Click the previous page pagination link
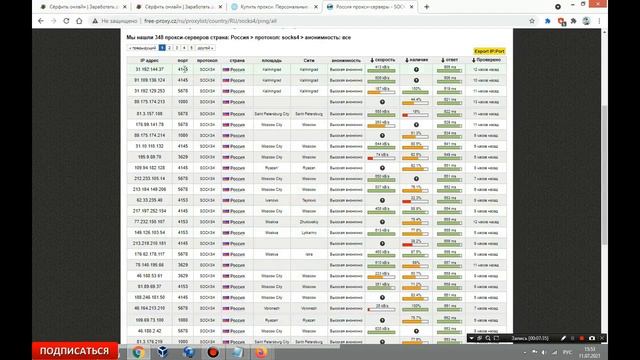This screenshot has height=360, width=640. tap(142, 48)
